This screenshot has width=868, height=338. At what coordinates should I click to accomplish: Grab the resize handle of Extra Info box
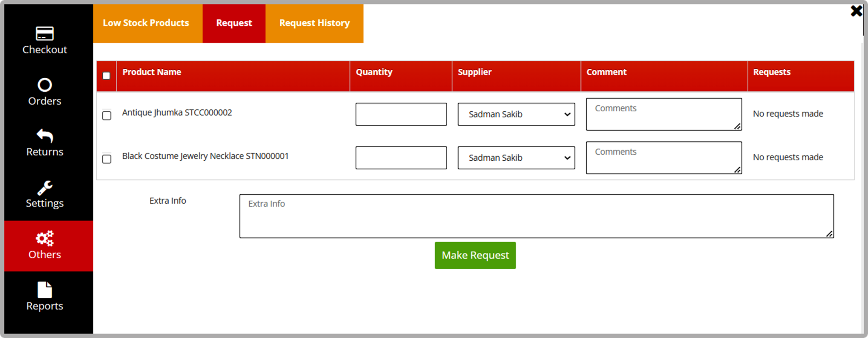(x=829, y=234)
